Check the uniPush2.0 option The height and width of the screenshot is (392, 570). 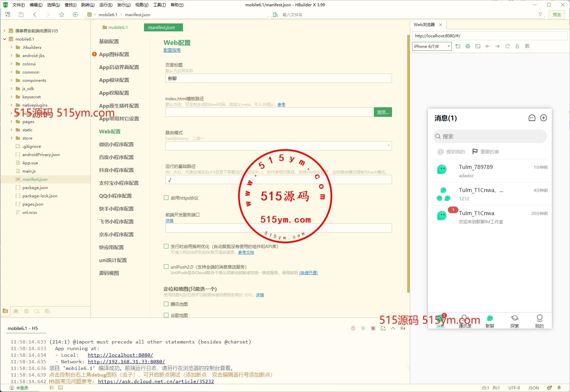166,267
